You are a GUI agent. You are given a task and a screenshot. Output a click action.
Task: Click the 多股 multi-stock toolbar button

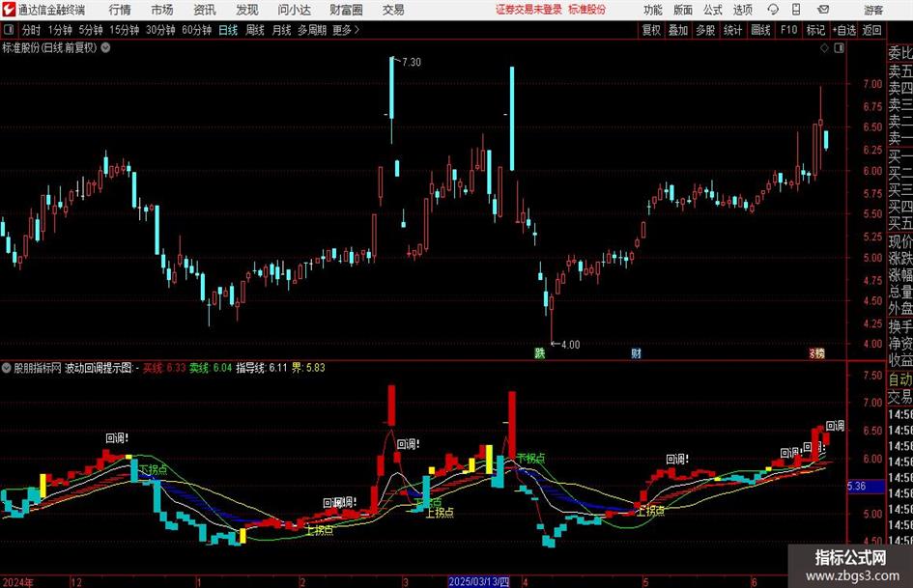point(705,30)
